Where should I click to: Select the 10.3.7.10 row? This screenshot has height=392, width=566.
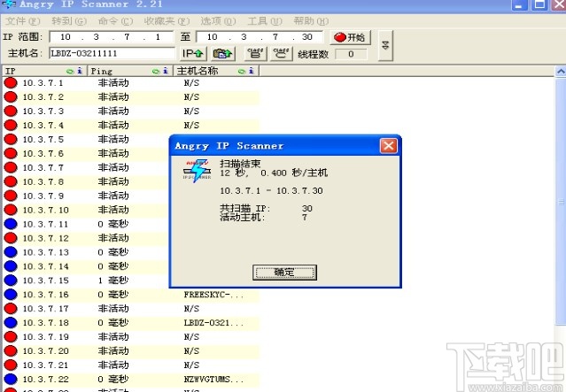point(86,210)
